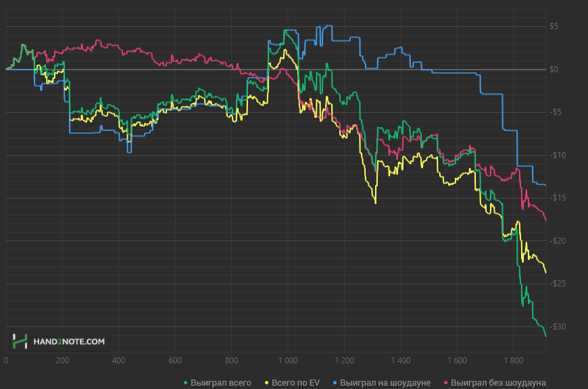588x389 pixels.
Task: Click the '$0' y-axis label
Action: [x=554, y=70]
